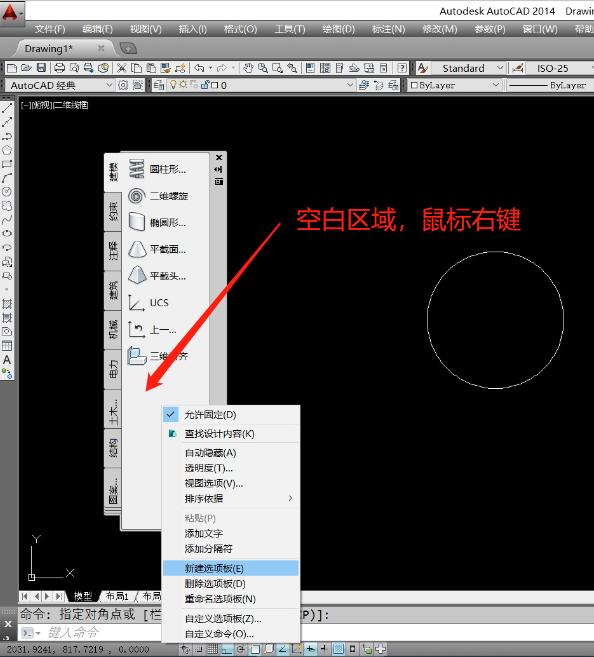Save the drawing using floppy disk icon

[41, 68]
